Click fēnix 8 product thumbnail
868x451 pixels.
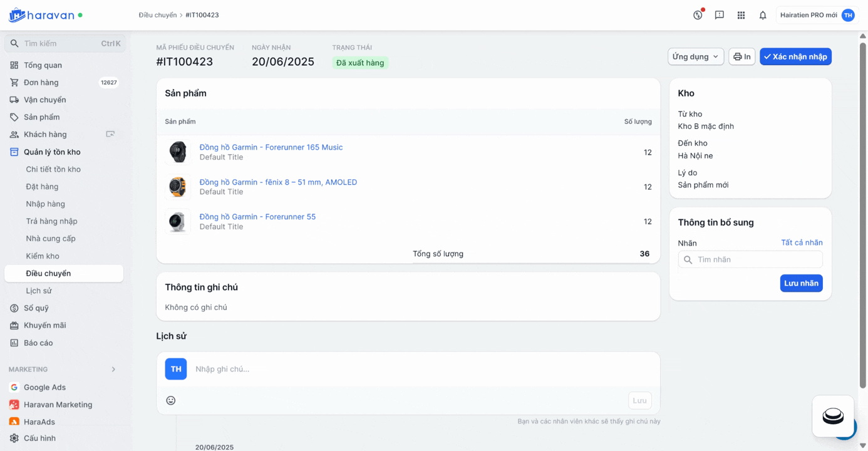click(178, 187)
